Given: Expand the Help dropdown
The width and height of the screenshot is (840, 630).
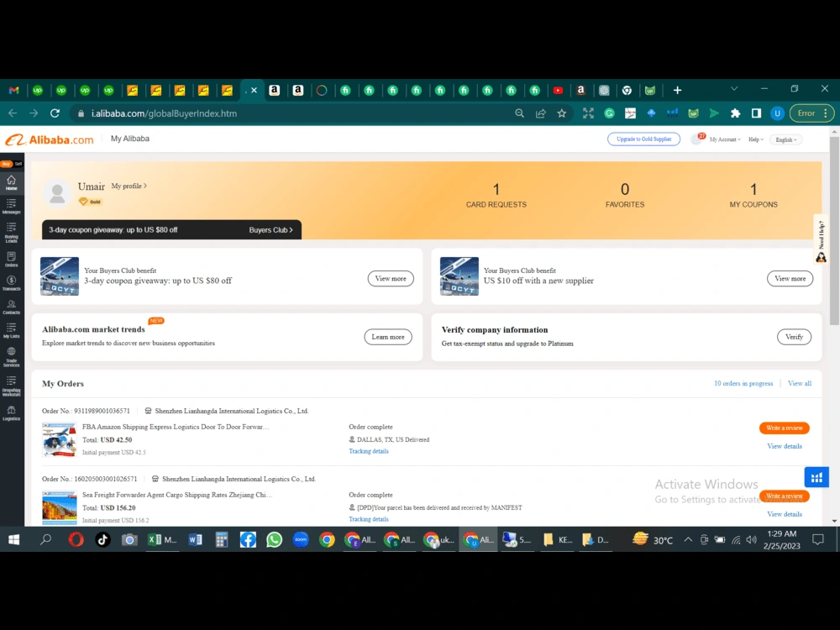Looking at the screenshot, I should tap(755, 139).
